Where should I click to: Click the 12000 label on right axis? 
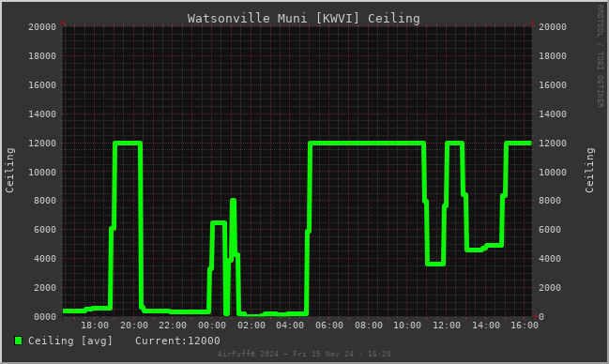click(553, 143)
